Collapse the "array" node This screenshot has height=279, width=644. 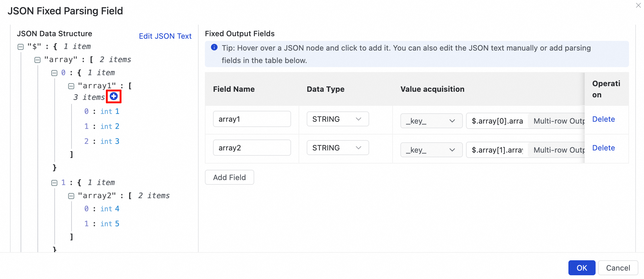[x=37, y=60]
